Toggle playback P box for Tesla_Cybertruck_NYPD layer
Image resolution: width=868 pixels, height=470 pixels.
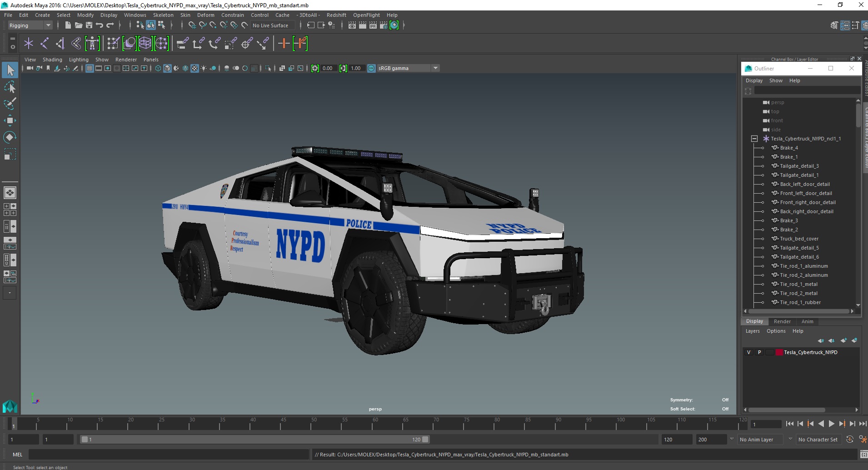point(759,352)
